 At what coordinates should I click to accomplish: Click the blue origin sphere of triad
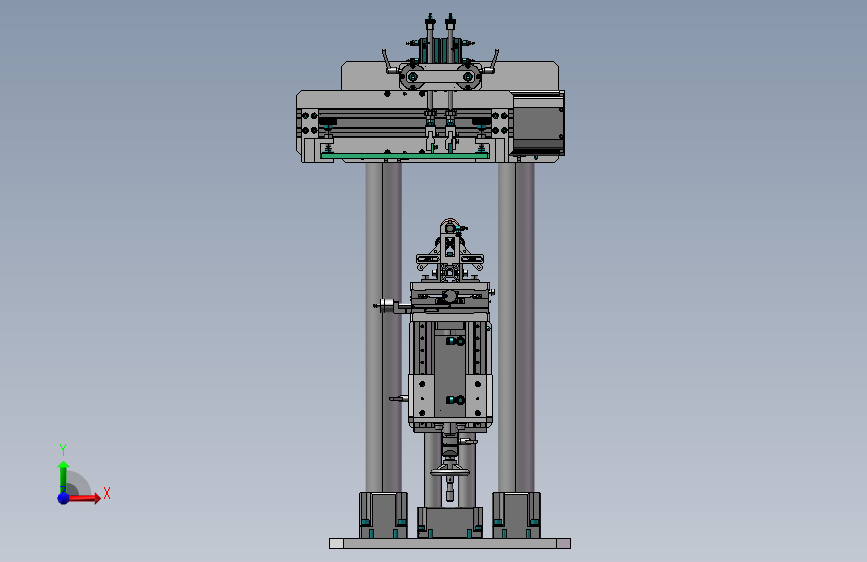(63, 498)
